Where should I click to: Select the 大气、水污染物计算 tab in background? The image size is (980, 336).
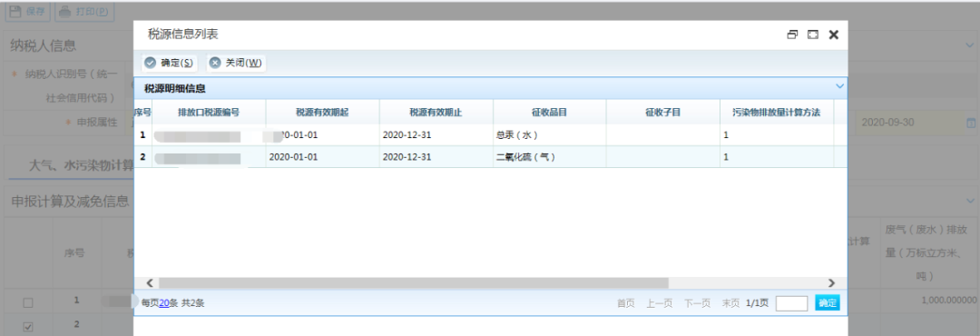82,165
